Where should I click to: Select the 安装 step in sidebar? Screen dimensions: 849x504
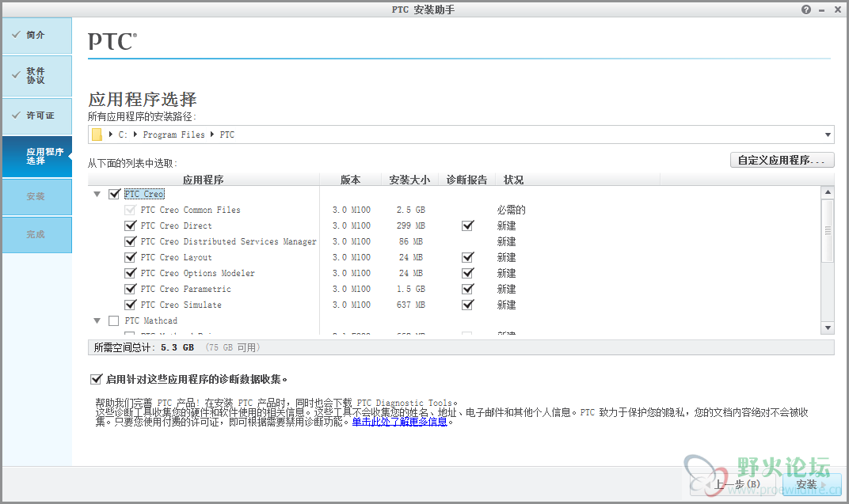[x=36, y=197]
